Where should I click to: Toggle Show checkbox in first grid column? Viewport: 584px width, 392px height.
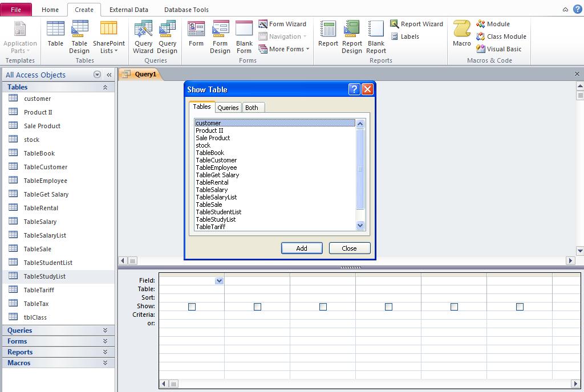(192, 307)
